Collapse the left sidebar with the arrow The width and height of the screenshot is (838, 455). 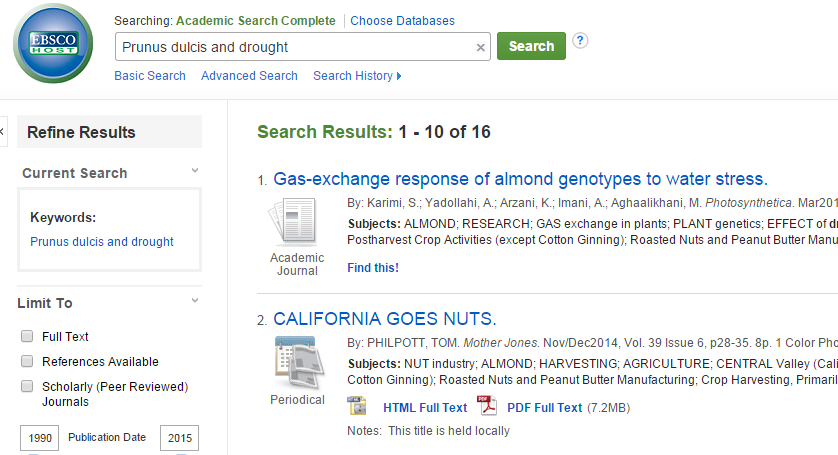[x=3, y=131]
